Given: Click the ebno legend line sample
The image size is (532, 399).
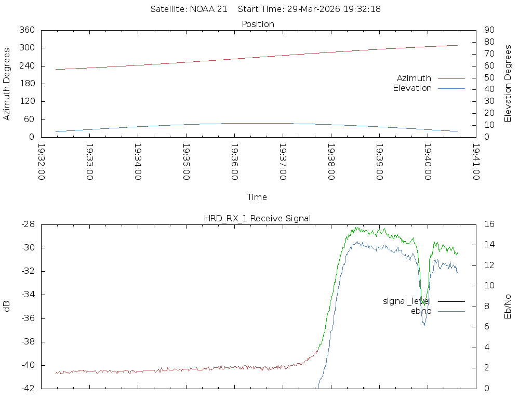Looking at the screenshot, I should [451, 311].
